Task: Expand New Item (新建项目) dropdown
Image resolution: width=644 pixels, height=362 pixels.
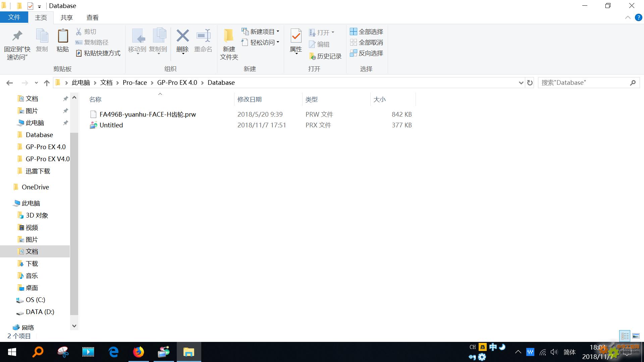Action: [x=260, y=32]
